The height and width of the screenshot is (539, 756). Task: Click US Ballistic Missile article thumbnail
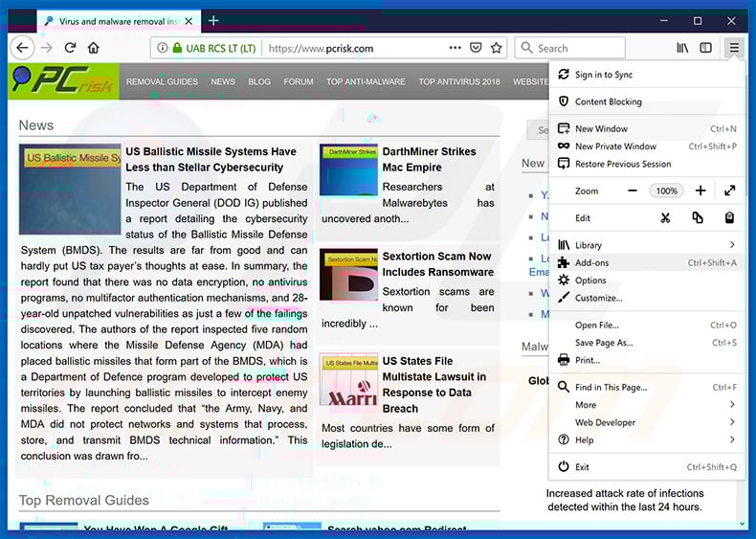pyautogui.click(x=70, y=190)
